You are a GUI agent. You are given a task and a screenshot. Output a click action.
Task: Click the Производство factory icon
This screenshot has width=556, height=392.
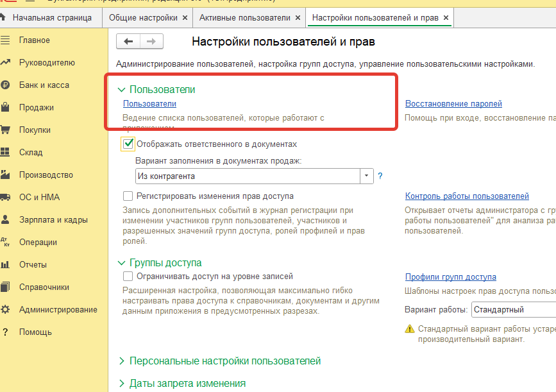(5, 175)
